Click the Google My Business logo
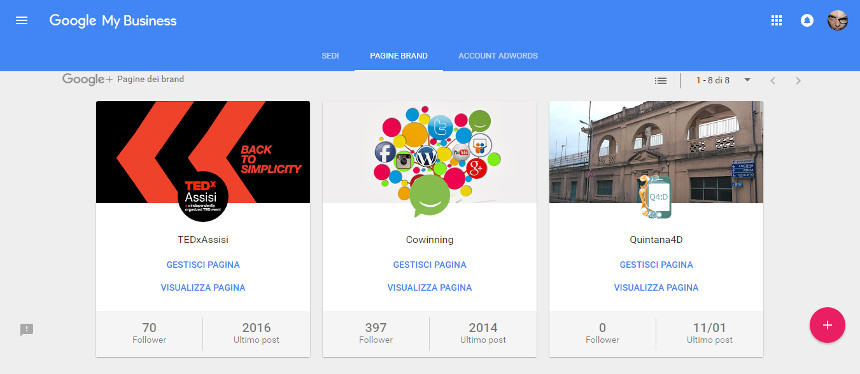Image resolution: width=860 pixels, height=374 pixels. (113, 21)
